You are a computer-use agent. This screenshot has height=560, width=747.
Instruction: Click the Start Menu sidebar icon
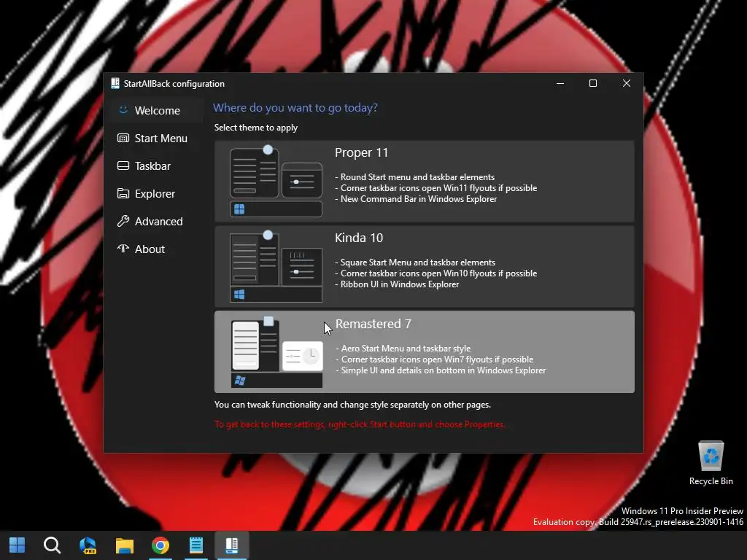point(123,138)
